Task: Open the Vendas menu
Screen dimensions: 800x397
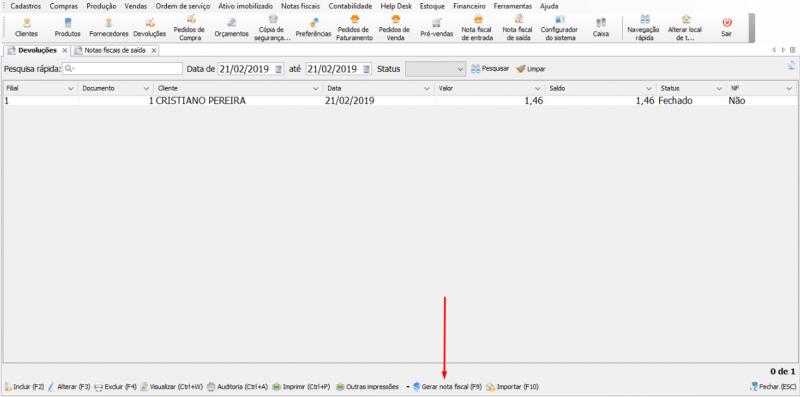Action: pyautogui.click(x=136, y=7)
